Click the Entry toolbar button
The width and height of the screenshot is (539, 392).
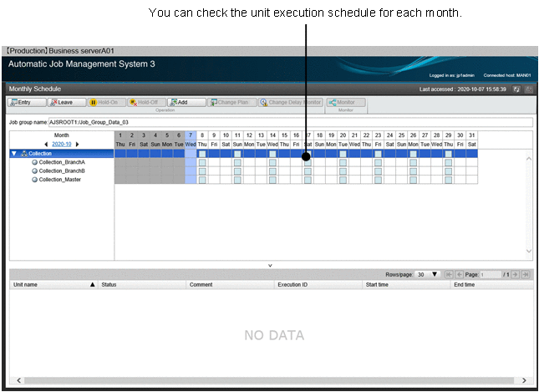point(27,103)
